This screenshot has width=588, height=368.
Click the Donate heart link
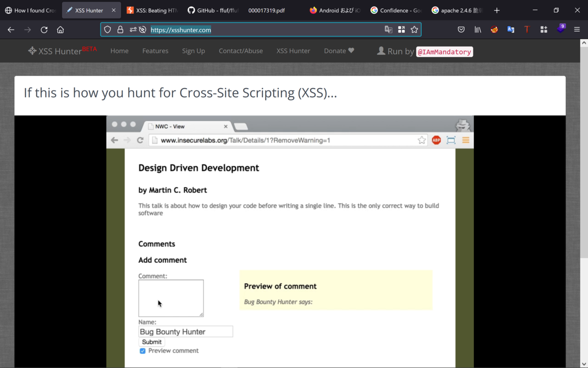click(339, 51)
